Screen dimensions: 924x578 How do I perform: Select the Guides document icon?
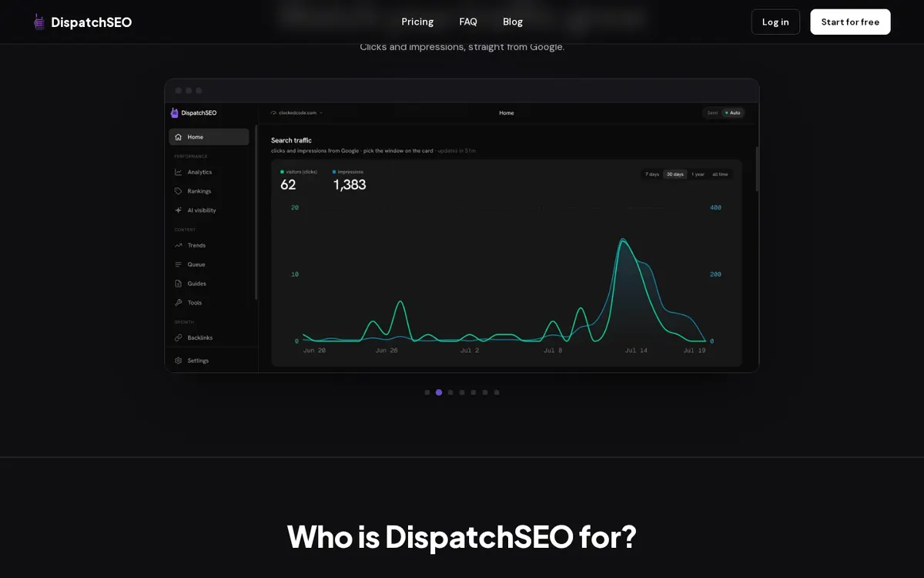[179, 284]
